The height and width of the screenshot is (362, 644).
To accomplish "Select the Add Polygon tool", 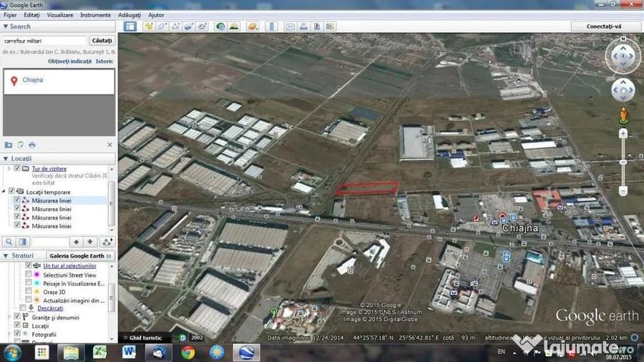I will click(x=162, y=26).
